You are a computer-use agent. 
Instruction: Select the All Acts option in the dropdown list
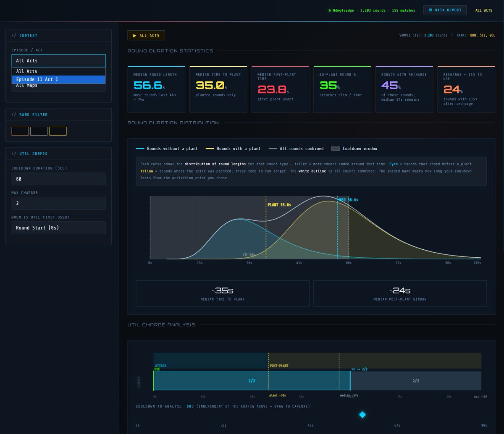(58, 71)
